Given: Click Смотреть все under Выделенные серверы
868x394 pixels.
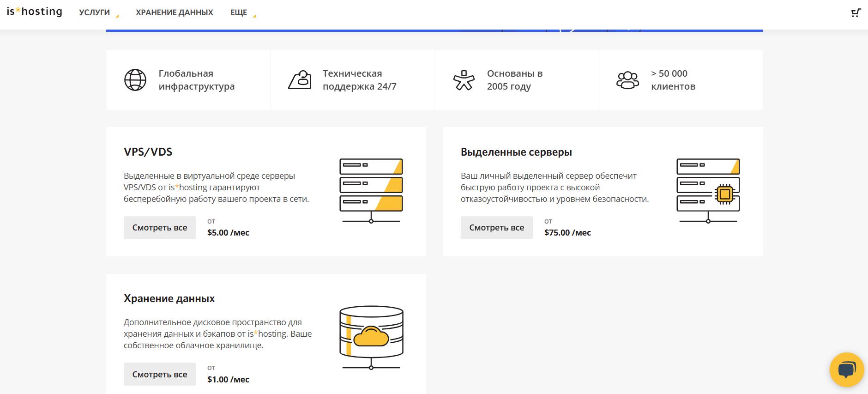Looking at the screenshot, I should (497, 228).
